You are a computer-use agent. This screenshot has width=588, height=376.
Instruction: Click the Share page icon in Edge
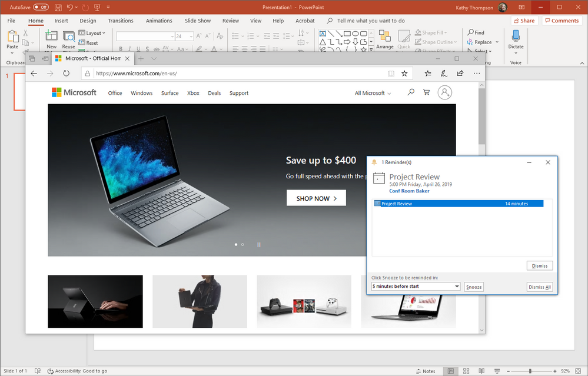coord(460,74)
